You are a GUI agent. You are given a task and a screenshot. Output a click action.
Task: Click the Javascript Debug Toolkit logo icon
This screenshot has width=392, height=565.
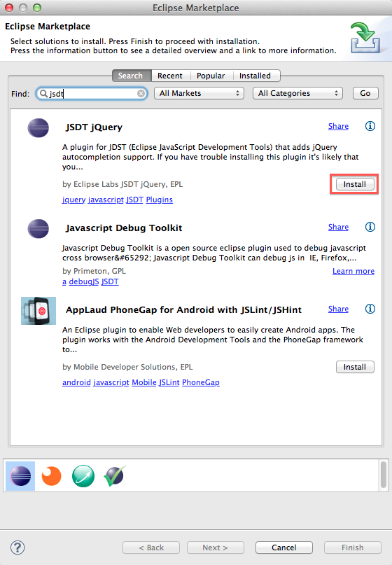(x=38, y=229)
